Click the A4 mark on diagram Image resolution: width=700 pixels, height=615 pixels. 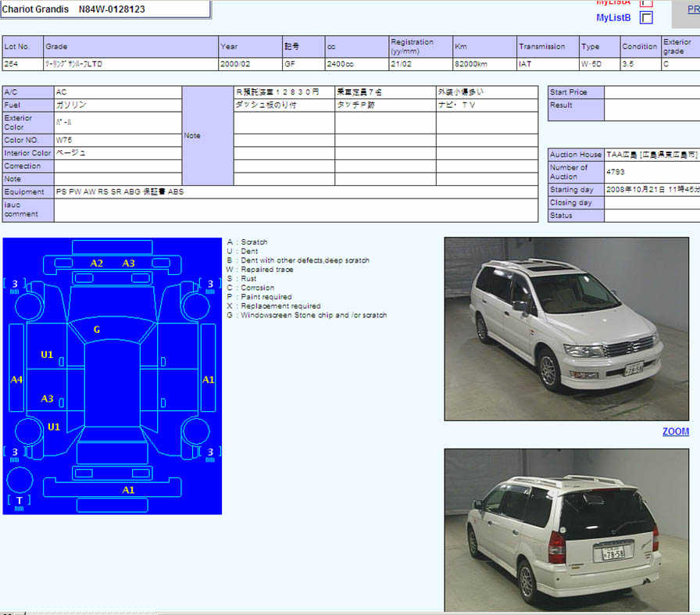click(16, 380)
